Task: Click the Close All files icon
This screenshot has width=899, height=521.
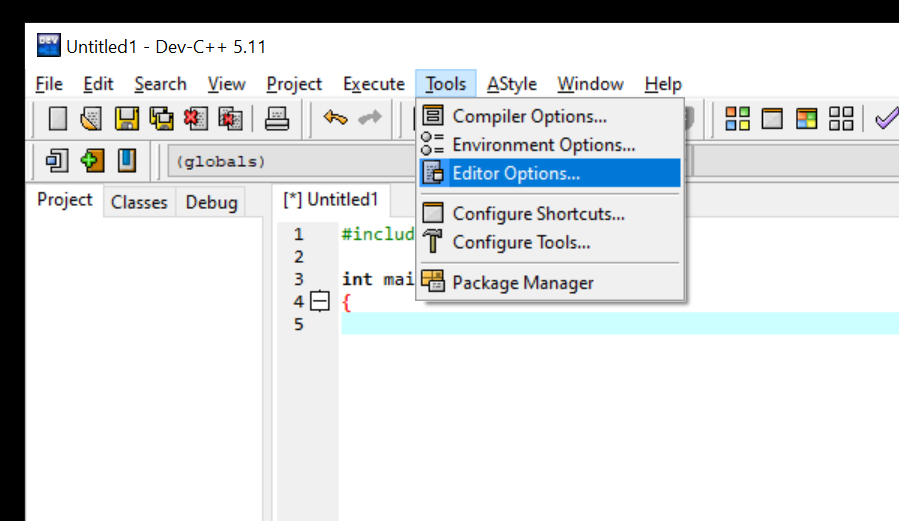Action: [x=230, y=119]
